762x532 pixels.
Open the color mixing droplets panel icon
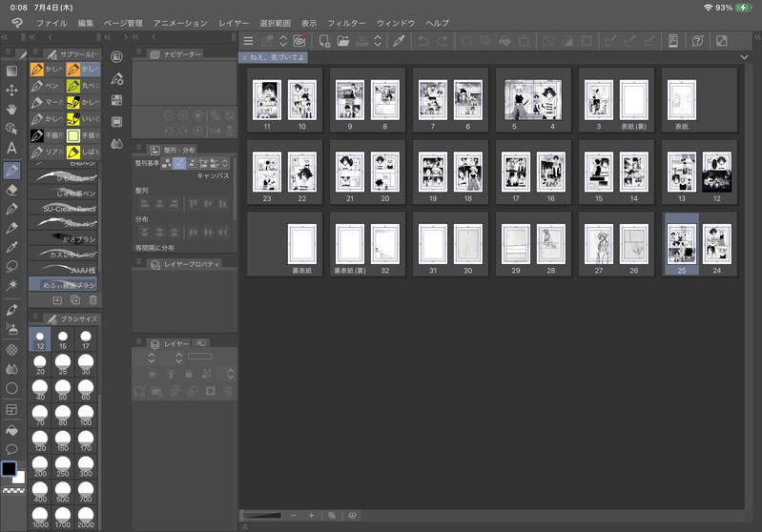click(116, 144)
